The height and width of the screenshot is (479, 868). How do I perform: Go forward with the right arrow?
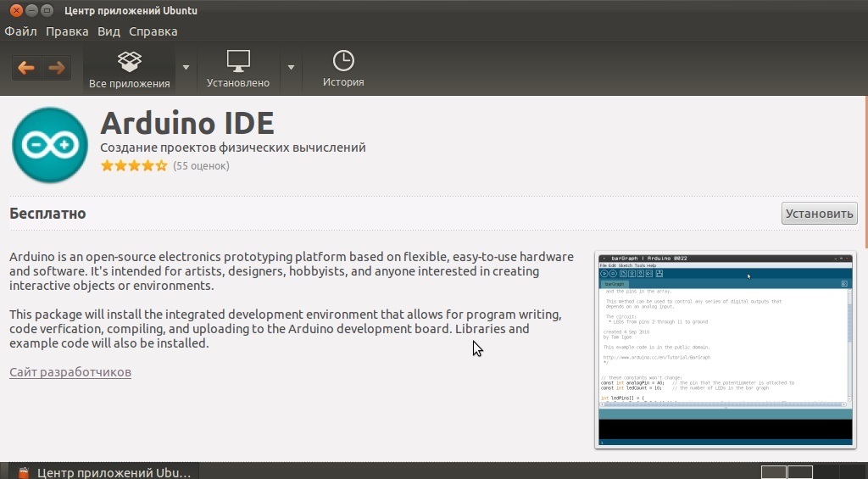[56, 68]
